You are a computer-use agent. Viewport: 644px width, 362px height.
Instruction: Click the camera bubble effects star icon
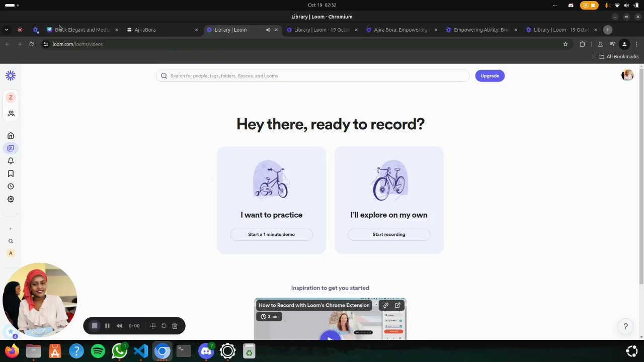[x=11, y=332]
